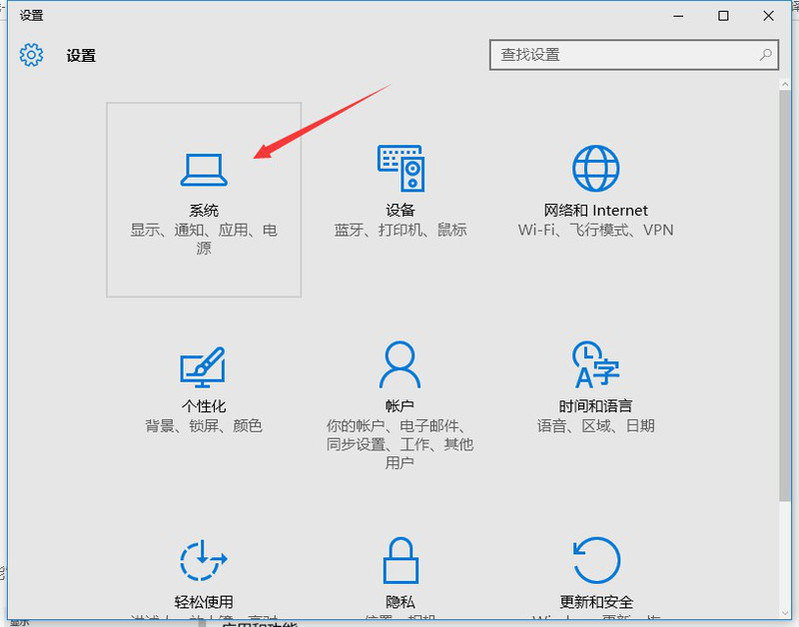Click 蓝牙、打印机、鼠标 description
799x627 pixels.
pos(401,230)
